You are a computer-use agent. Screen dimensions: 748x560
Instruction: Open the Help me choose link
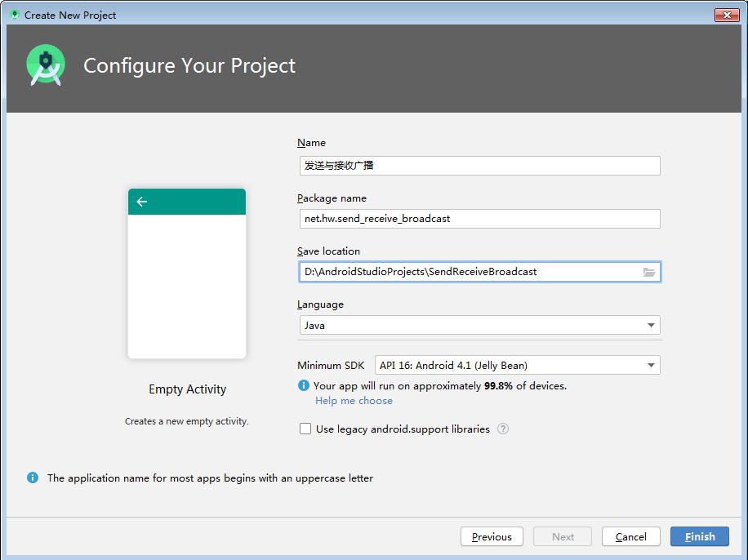click(x=354, y=401)
